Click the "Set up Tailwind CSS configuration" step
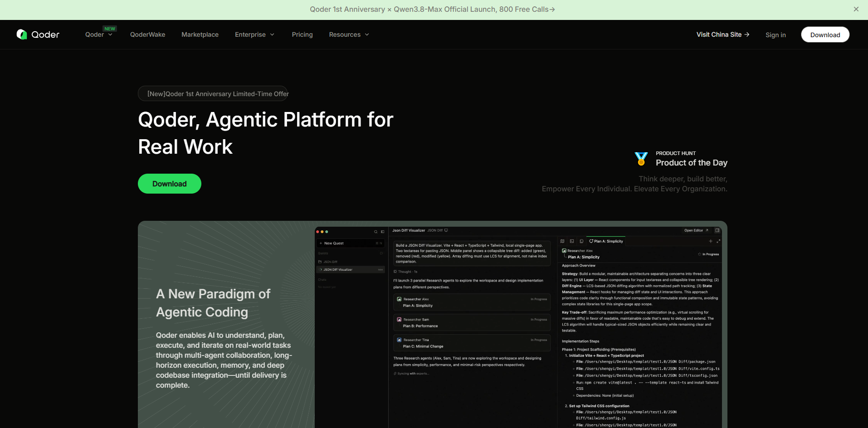868x428 pixels. click(x=599, y=406)
